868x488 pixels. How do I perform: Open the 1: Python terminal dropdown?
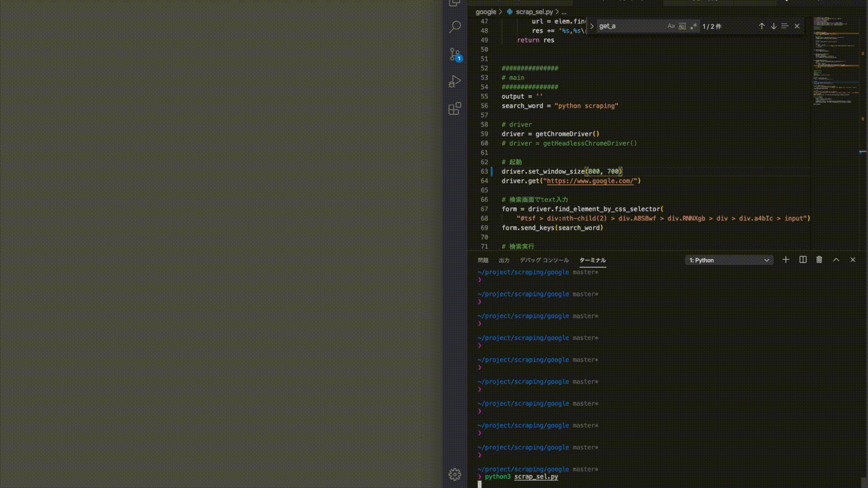(x=729, y=260)
